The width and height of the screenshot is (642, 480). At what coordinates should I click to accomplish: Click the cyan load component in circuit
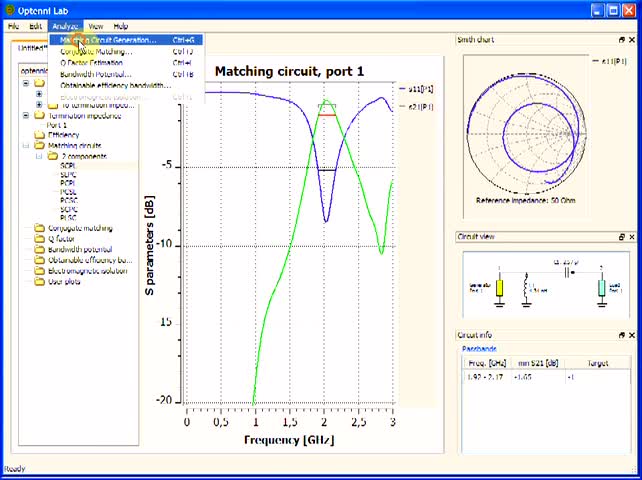(601, 288)
